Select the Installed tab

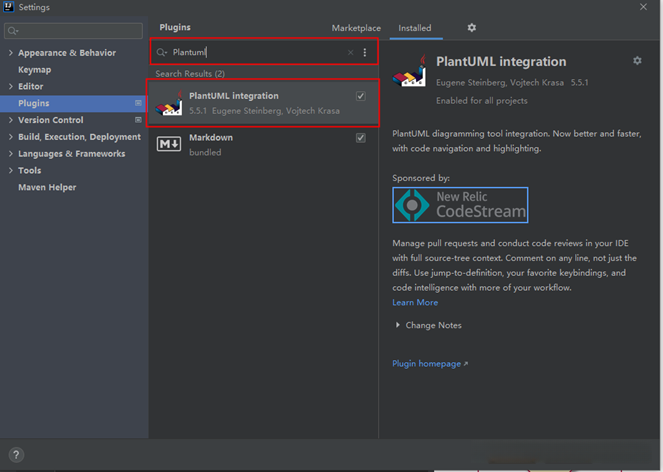tap(414, 28)
